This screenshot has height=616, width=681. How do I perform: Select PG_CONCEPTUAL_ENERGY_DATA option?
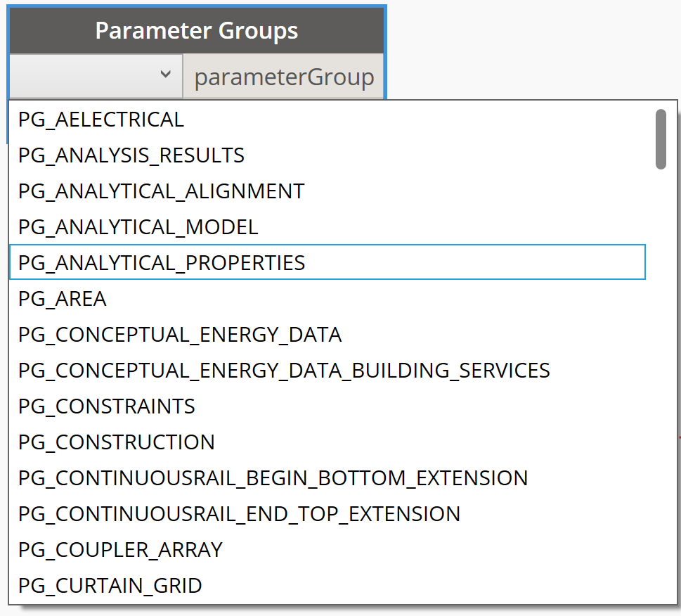click(180, 335)
